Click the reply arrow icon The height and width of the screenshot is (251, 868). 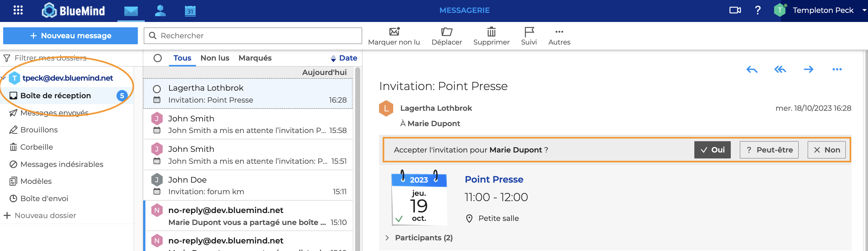751,70
